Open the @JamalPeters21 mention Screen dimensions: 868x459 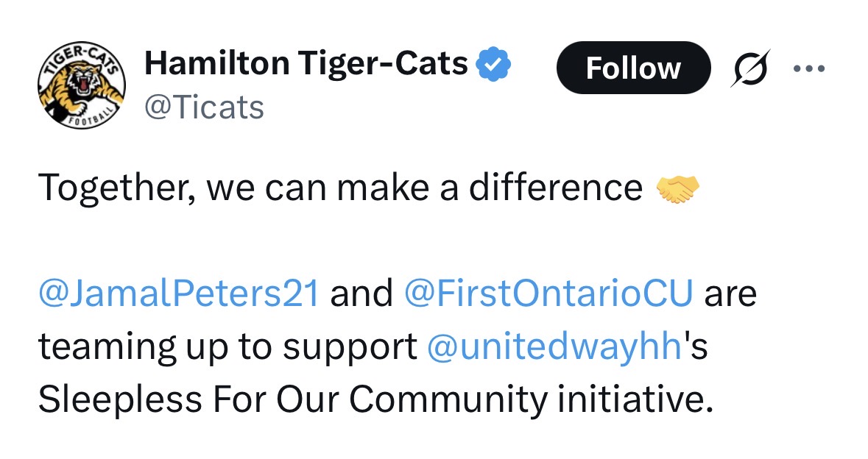coord(178,294)
